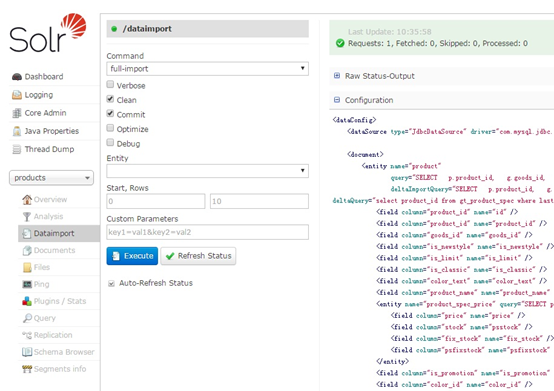
Task: Click the field column="color_id" config line
Action: (x=454, y=384)
